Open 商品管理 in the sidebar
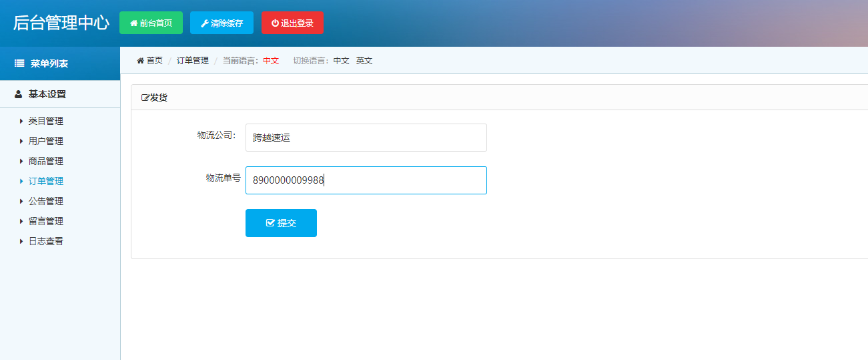868x360 pixels. pyautogui.click(x=46, y=161)
